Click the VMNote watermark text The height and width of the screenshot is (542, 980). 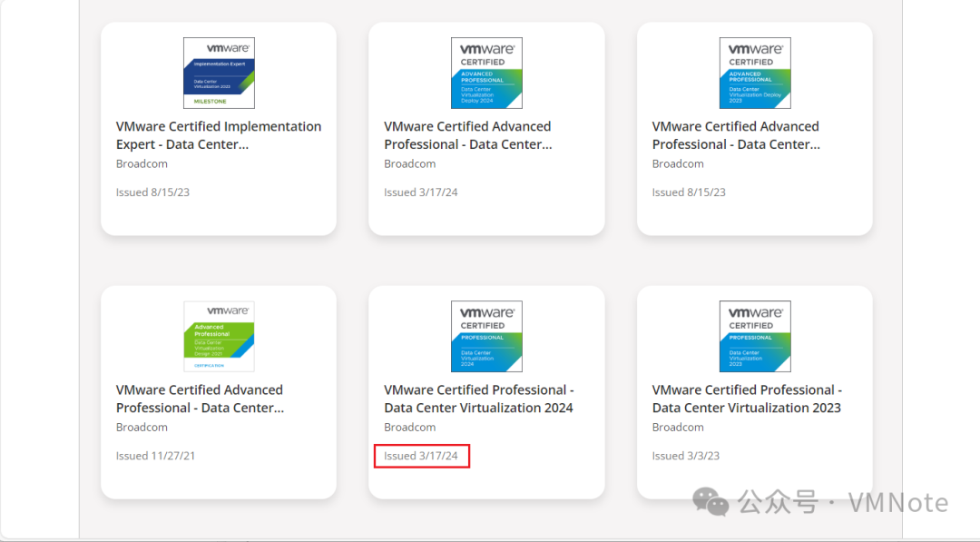point(898,503)
